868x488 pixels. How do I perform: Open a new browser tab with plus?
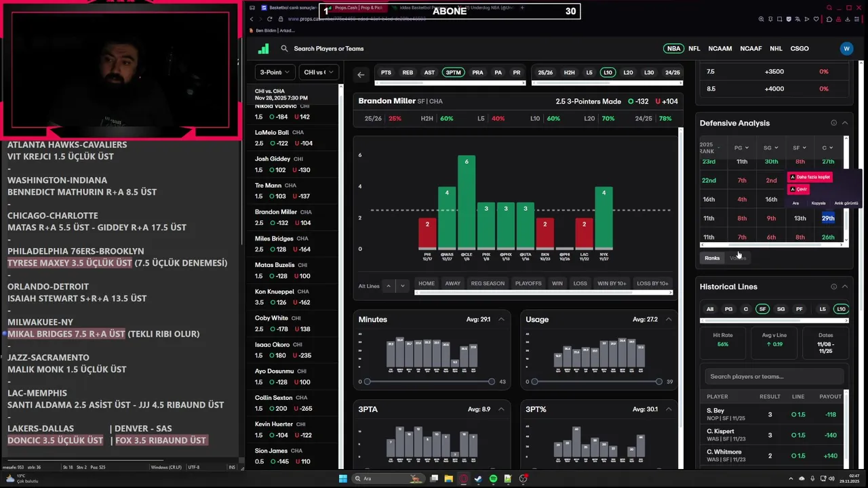[x=522, y=8]
